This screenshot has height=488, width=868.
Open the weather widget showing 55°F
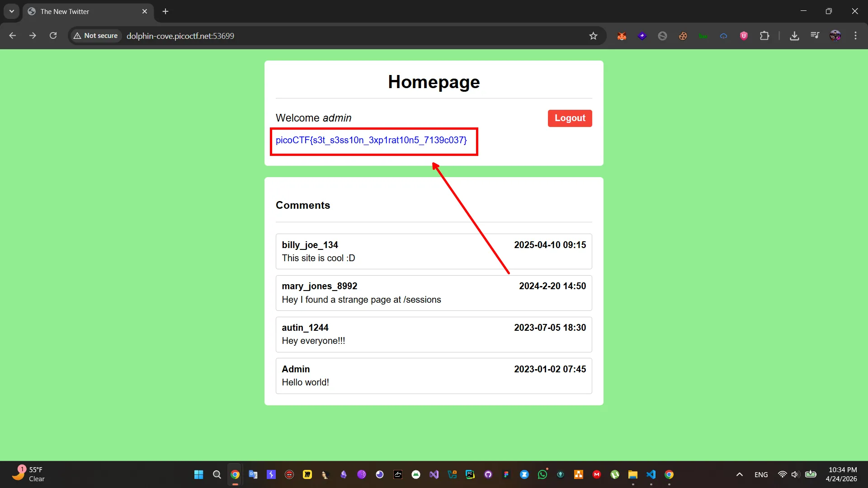(x=28, y=474)
